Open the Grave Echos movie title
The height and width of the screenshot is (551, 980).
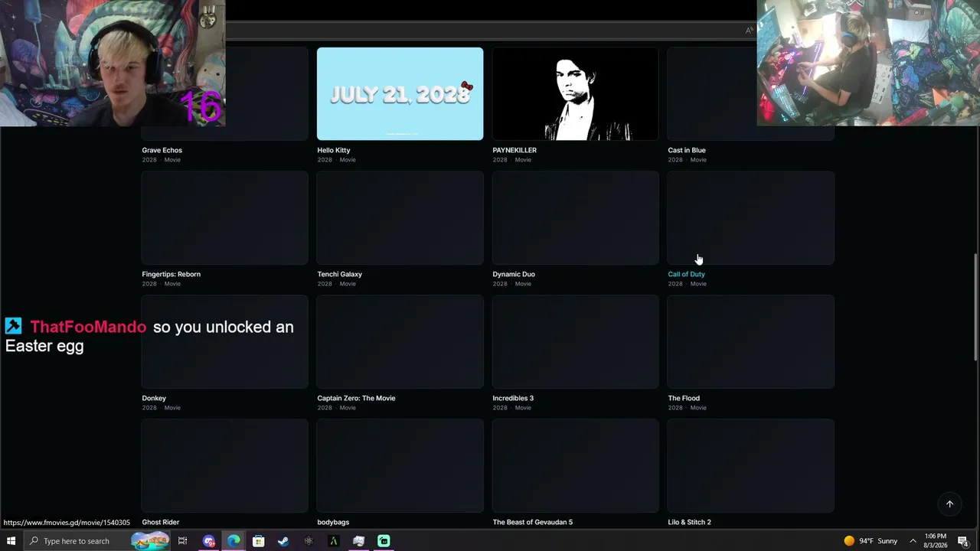tap(162, 150)
